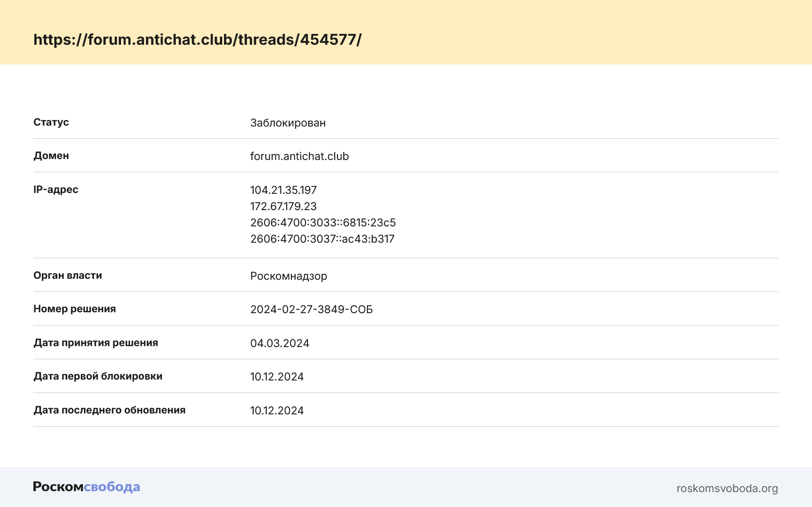The image size is (812, 507).
Task: Click the last update date value
Action: click(x=277, y=411)
